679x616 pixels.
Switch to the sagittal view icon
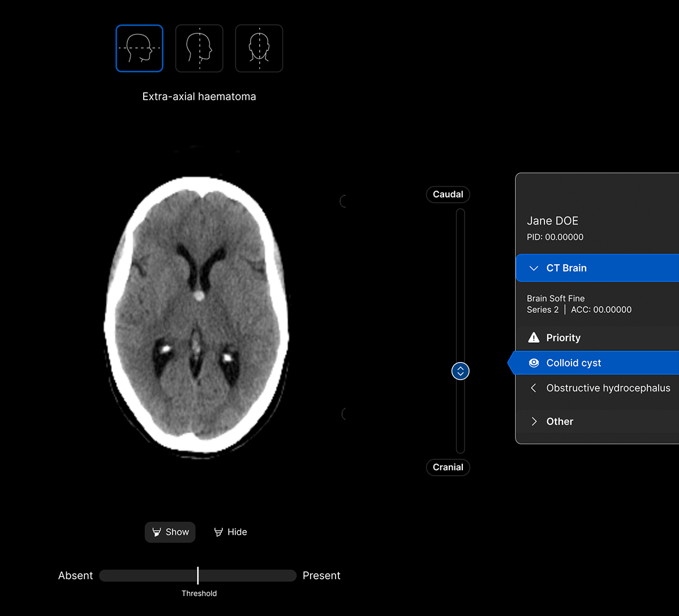(x=199, y=49)
